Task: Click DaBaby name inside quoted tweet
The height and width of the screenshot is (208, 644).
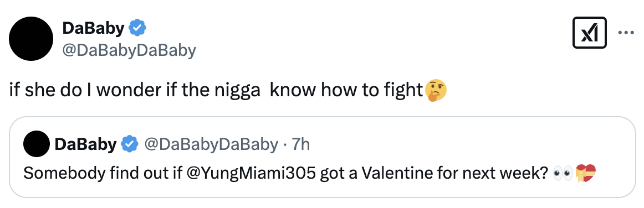Action: pos(85,144)
